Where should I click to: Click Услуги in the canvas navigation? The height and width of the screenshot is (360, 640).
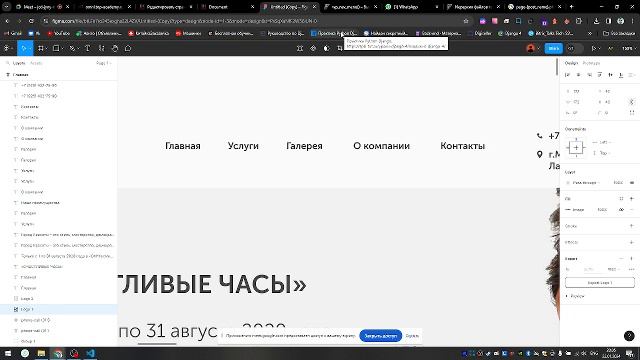point(243,146)
